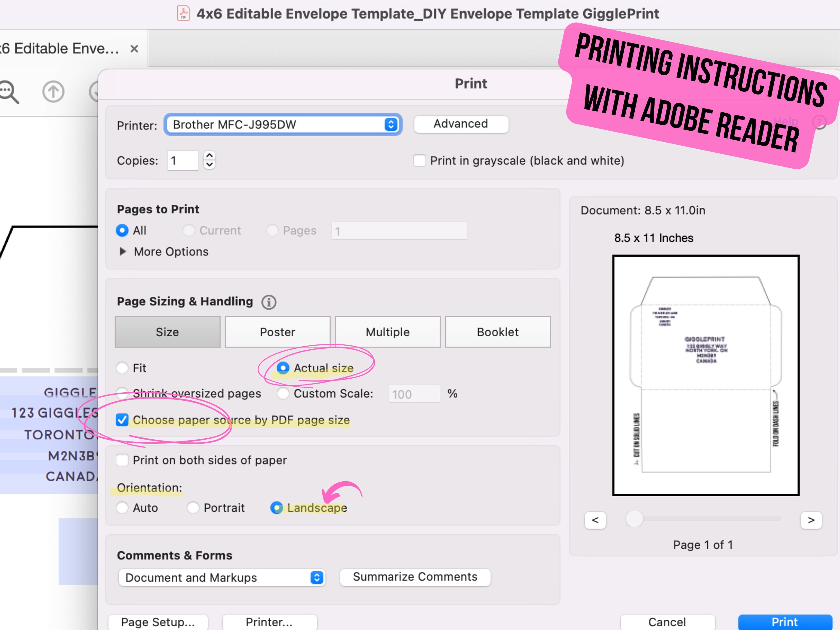This screenshot has width=840, height=630.
Task: Click the zoom magnifier icon in toolbar
Action: pyautogui.click(x=8, y=91)
